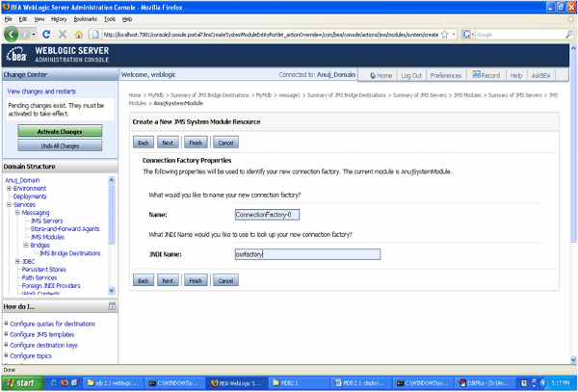Click the Record icon in console toolbar
The width and height of the screenshot is (578, 392).
pos(476,75)
